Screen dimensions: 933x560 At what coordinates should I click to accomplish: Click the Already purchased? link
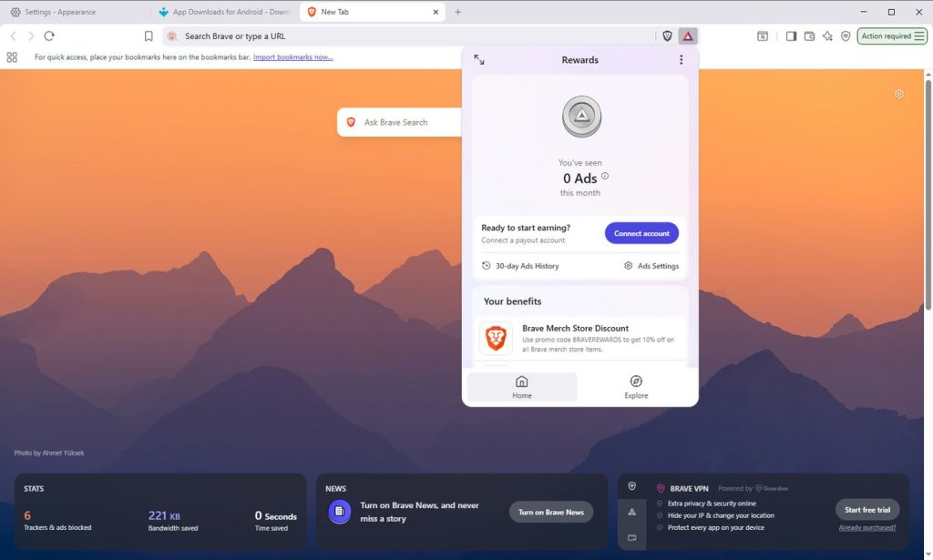(867, 527)
